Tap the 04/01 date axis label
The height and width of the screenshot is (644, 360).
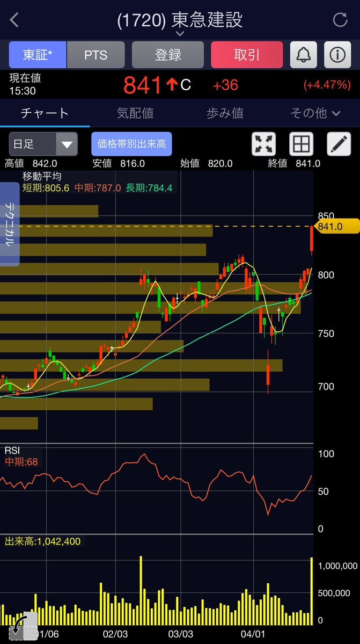(253, 634)
